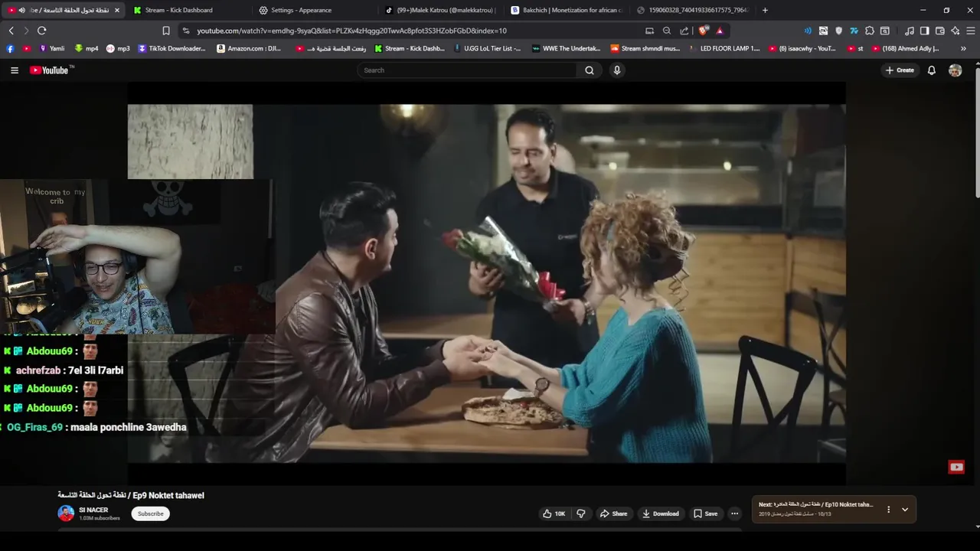980x551 pixels.
Task: Bookmark this page with bookmark icon
Action: point(165,31)
